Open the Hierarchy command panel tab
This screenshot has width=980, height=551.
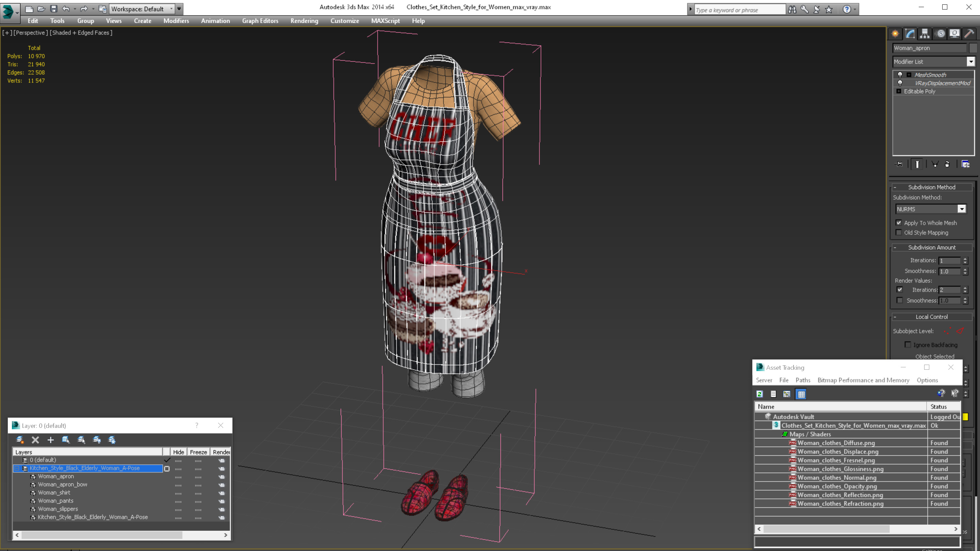[925, 33]
